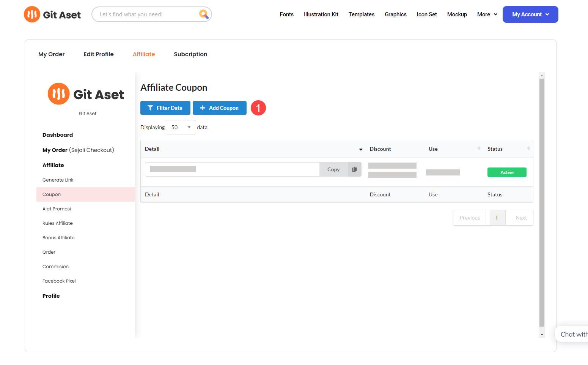Viewport: 588px width, 365px height.
Task: Click the coupon code text field
Action: click(x=232, y=169)
